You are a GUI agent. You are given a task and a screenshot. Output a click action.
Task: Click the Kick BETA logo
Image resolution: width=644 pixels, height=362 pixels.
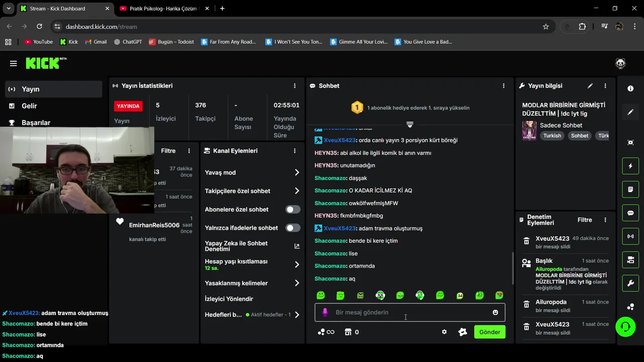[x=46, y=63]
